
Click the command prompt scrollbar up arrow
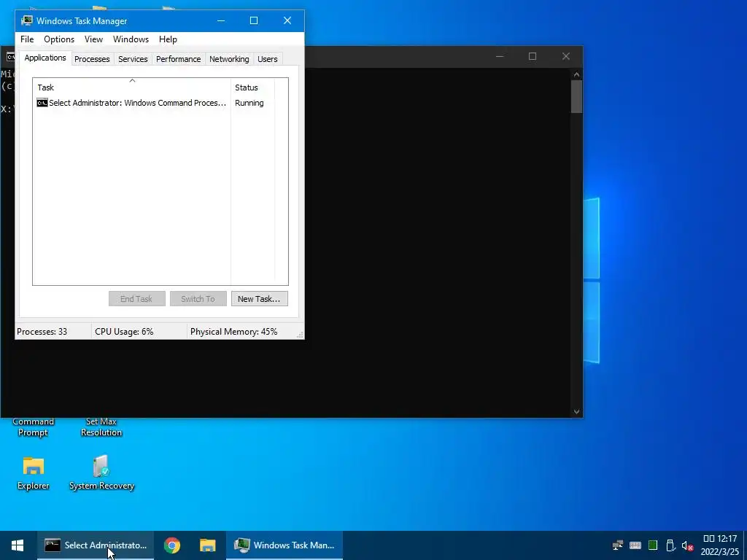pyautogui.click(x=576, y=74)
